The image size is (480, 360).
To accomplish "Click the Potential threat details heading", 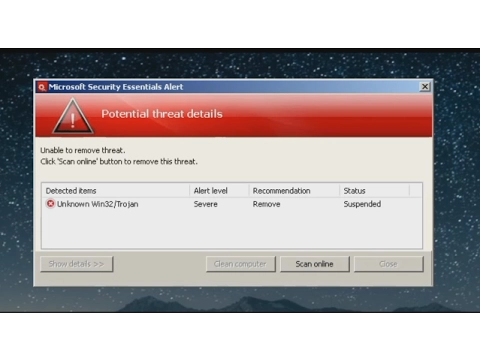I will click(162, 114).
